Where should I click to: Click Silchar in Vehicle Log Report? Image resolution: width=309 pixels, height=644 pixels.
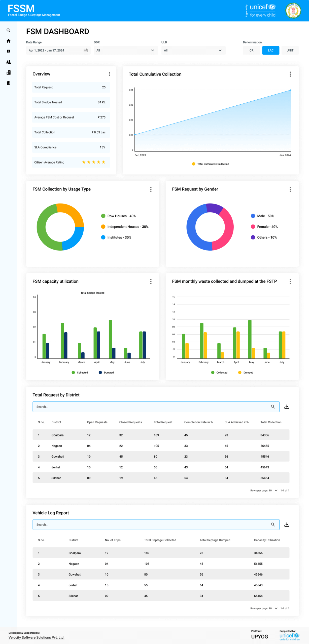[73, 596]
